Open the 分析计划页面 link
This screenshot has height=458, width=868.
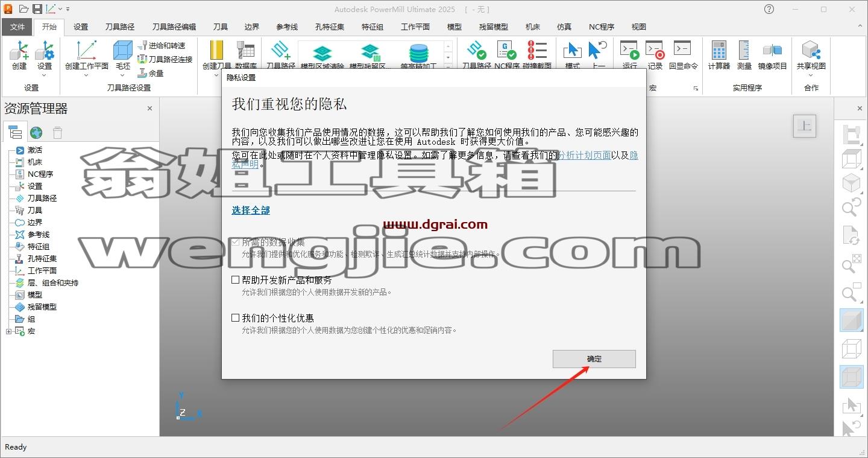584,155
